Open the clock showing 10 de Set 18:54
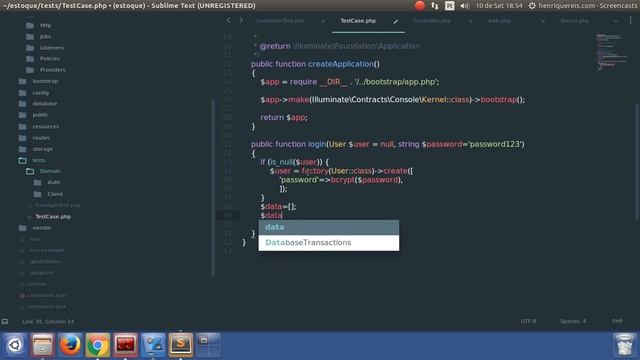Image resolution: width=640 pixels, height=360 pixels. point(499,6)
